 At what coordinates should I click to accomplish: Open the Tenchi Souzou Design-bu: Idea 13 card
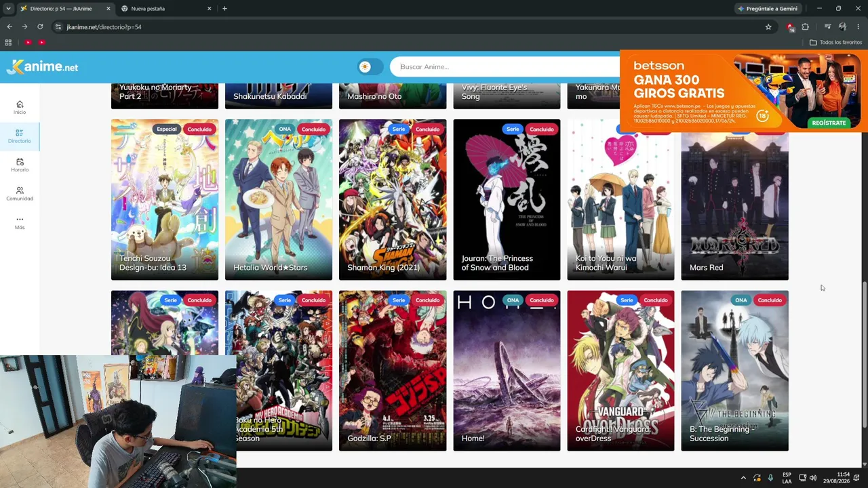click(165, 200)
